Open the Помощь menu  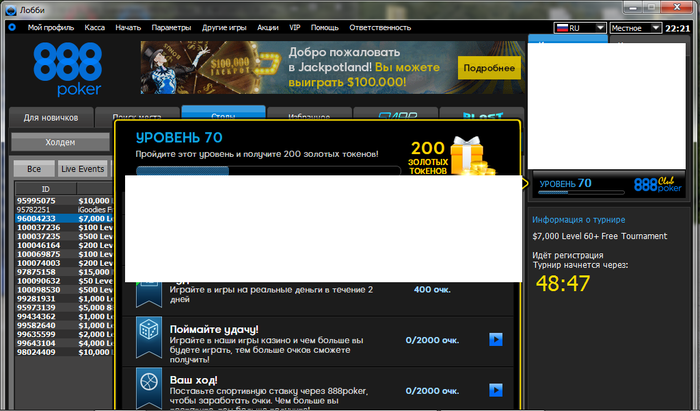325,27
